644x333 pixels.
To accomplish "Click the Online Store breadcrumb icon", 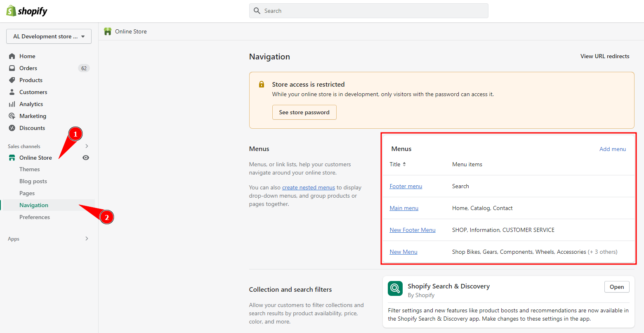I will click(108, 31).
